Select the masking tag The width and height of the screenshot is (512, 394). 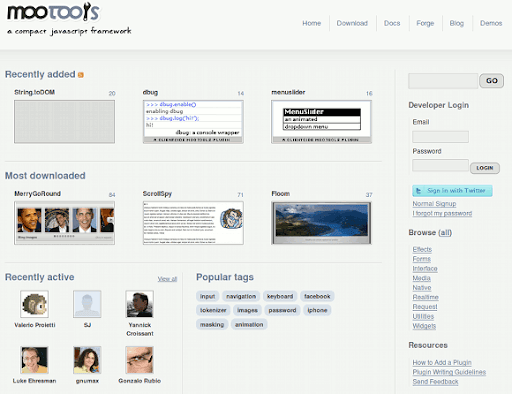[x=212, y=325]
